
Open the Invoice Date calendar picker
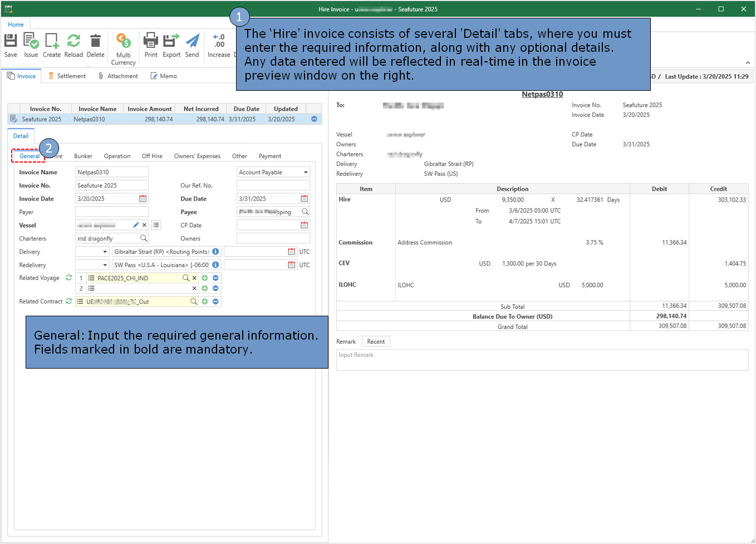coord(143,199)
